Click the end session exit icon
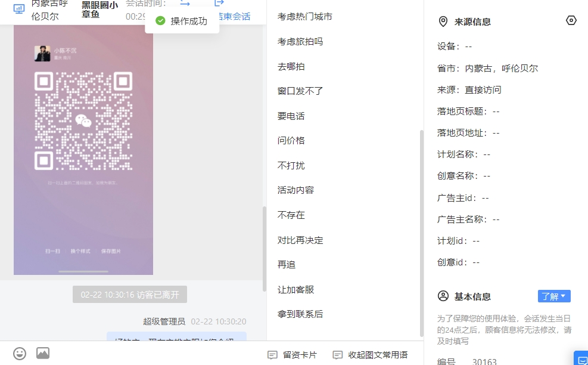Image resolution: width=588 pixels, height=365 pixels. click(x=219, y=3)
